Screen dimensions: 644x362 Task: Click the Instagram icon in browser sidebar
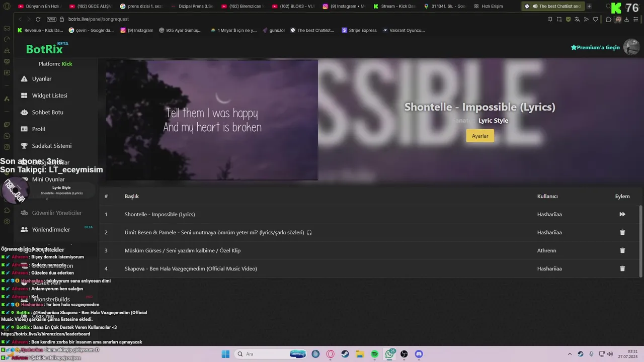(7, 147)
